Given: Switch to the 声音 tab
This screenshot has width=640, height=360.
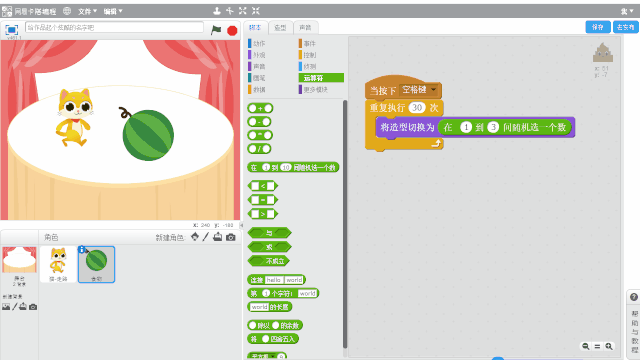Looking at the screenshot, I should pos(305,27).
